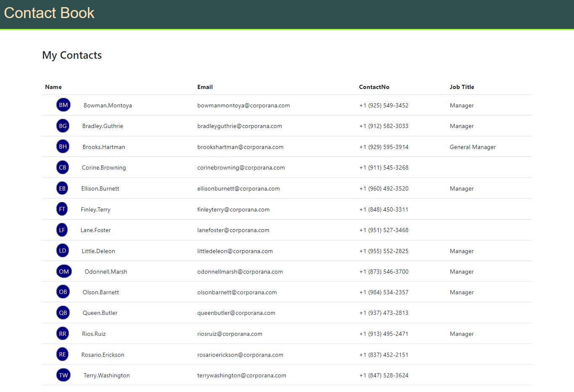This screenshot has height=392, width=574.
Task: Open the Rosario.Erickson contact name
Action: click(103, 355)
